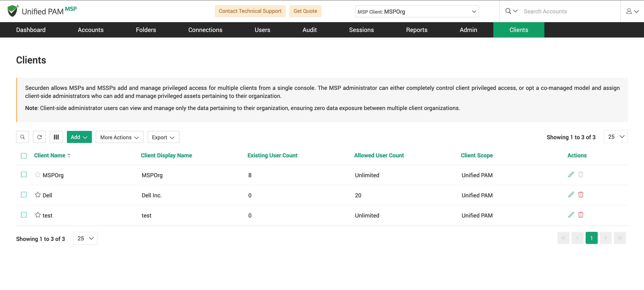Viewport: 644px width, 290px height.
Task: Select the checkbox next to MSPOrg
Action: click(x=24, y=174)
